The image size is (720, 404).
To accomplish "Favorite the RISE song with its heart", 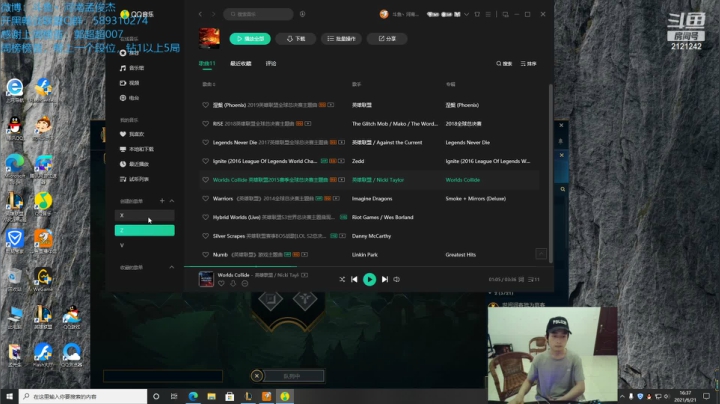I will pyautogui.click(x=205, y=123).
